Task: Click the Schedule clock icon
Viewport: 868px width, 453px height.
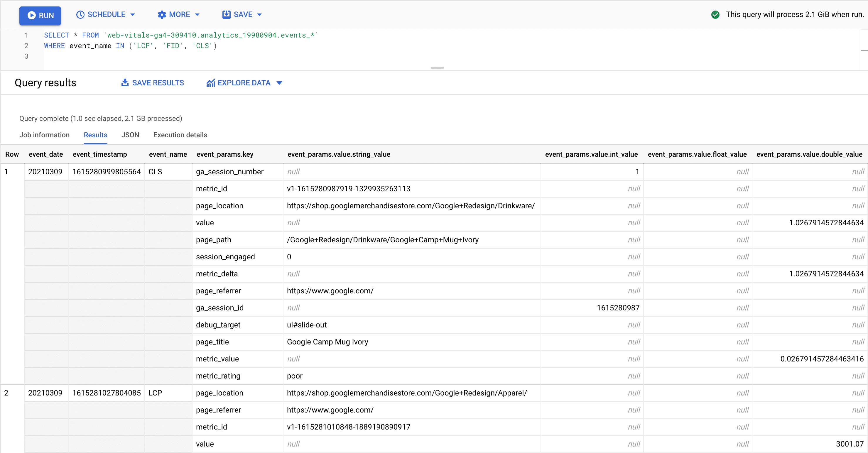Action: 80,14
